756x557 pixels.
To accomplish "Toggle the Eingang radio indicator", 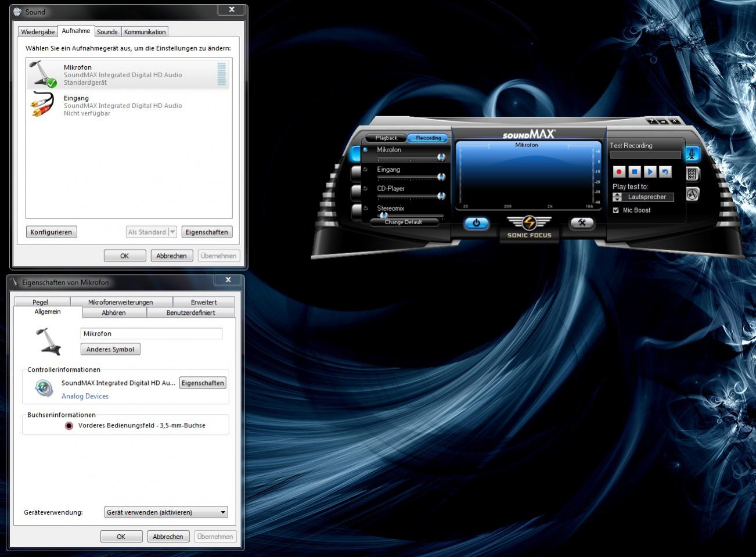I will (365, 170).
